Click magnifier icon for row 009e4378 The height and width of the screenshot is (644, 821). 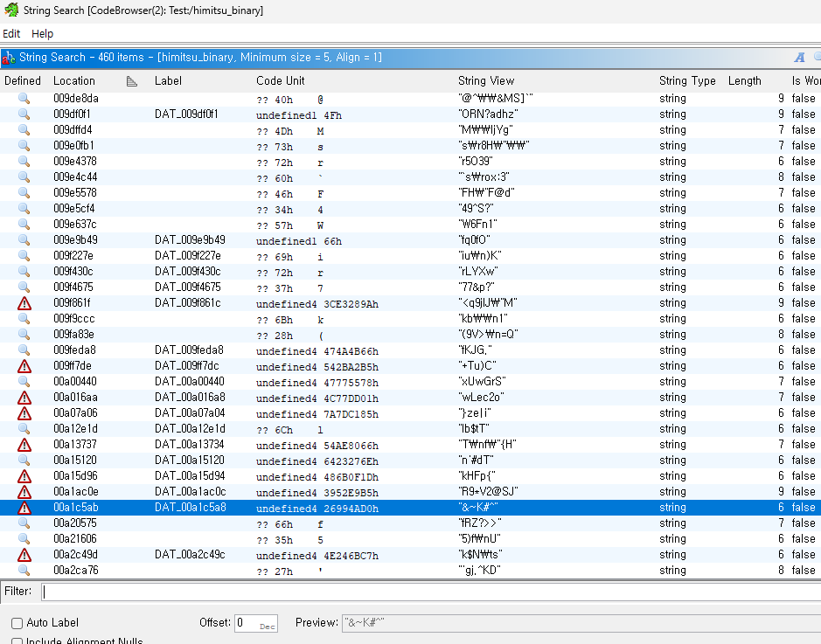click(24, 161)
